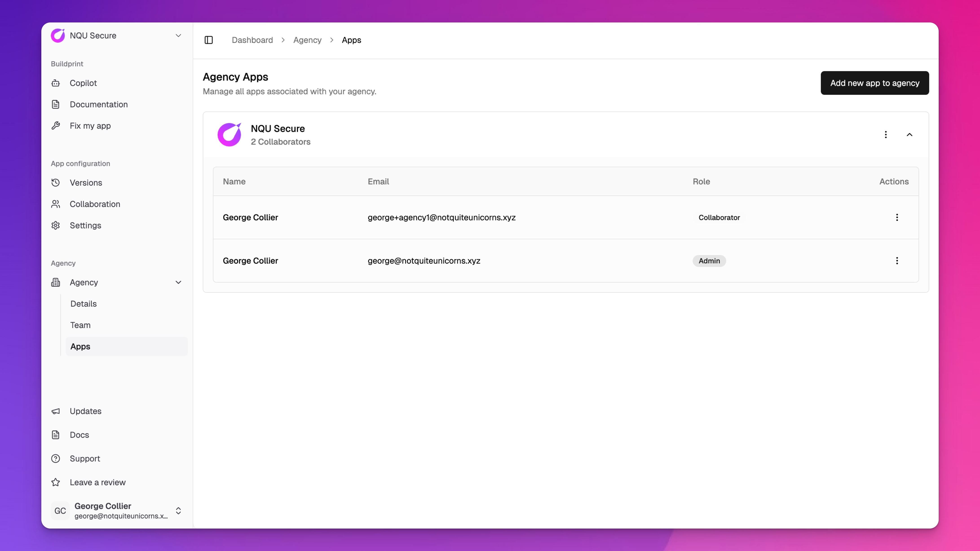The height and width of the screenshot is (551, 980).
Task: Open the NQU Secure app card options menu
Action: coord(886,135)
